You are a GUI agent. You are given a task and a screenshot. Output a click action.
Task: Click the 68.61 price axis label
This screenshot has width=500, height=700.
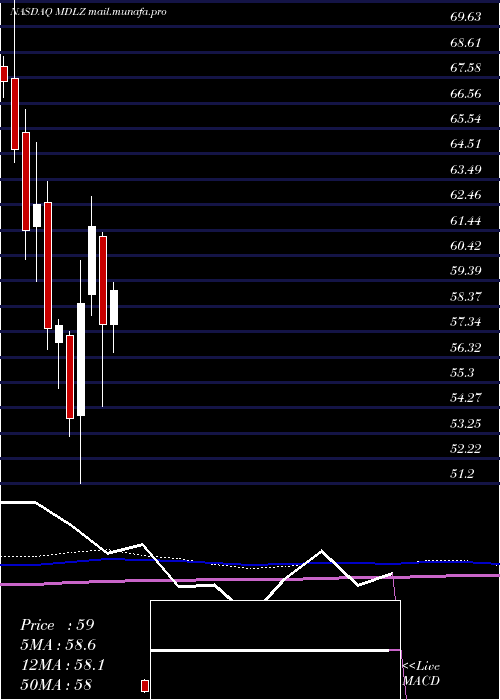(466, 42)
